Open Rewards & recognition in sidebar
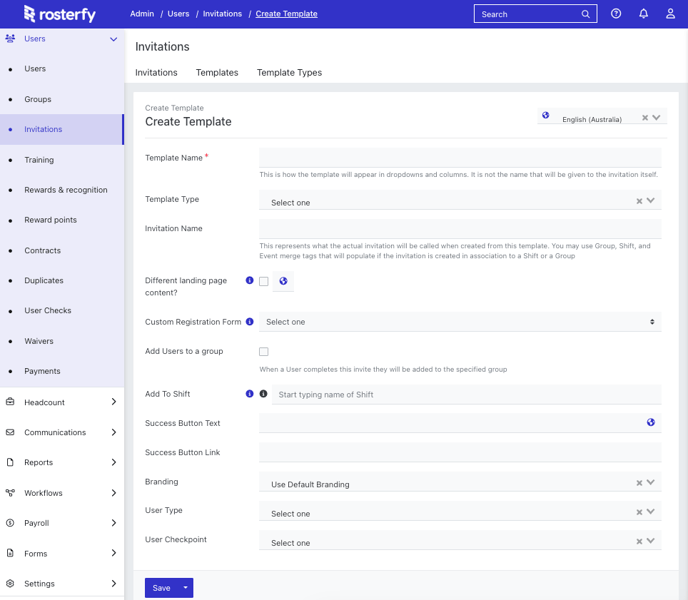The height and width of the screenshot is (600, 688). (66, 190)
